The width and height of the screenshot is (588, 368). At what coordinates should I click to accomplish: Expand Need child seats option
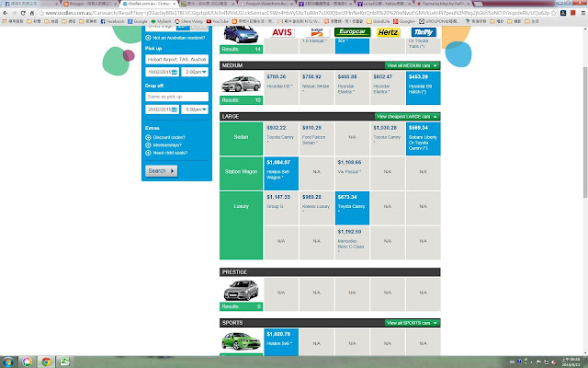[x=170, y=153]
